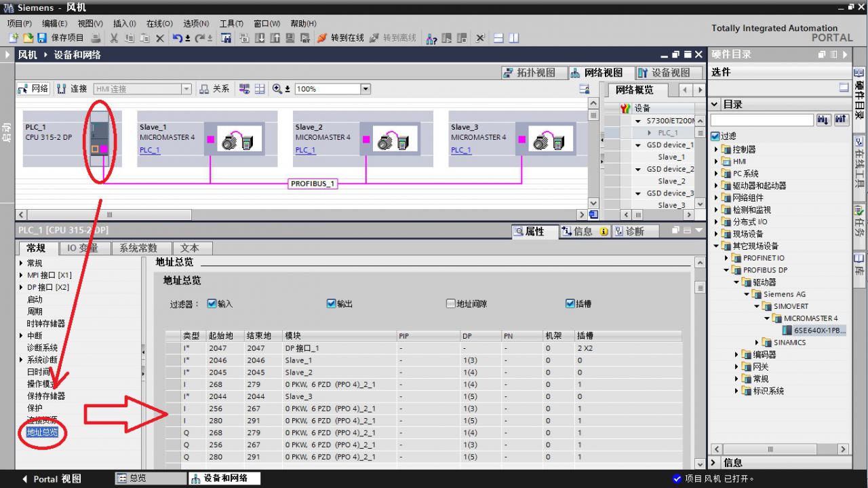Expand the 中断 interrupts tree node
Screen dimensions: 868x488
tap(21, 336)
